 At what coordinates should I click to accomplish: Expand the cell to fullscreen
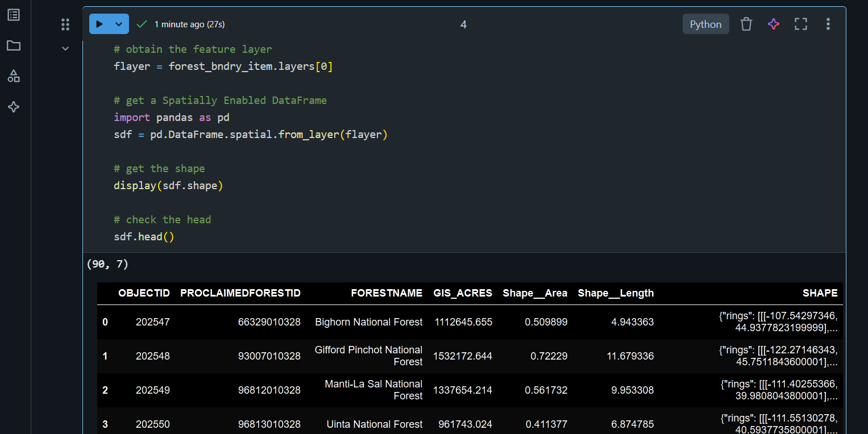pos(800,24)
